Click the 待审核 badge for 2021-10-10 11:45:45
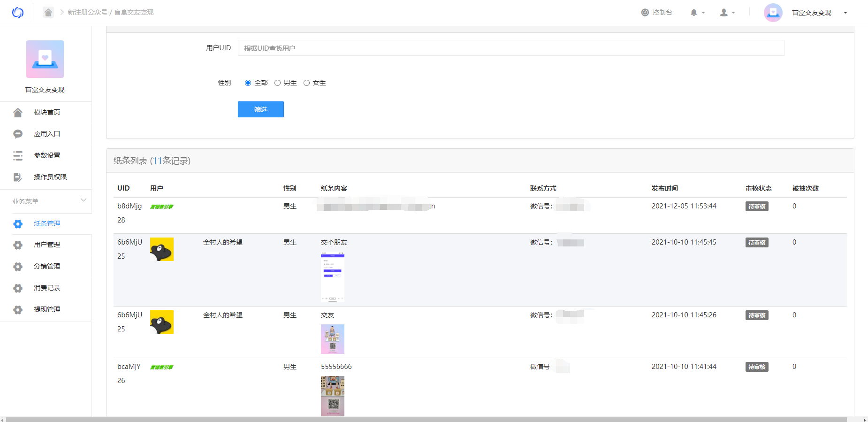 (x=757, y=243)
